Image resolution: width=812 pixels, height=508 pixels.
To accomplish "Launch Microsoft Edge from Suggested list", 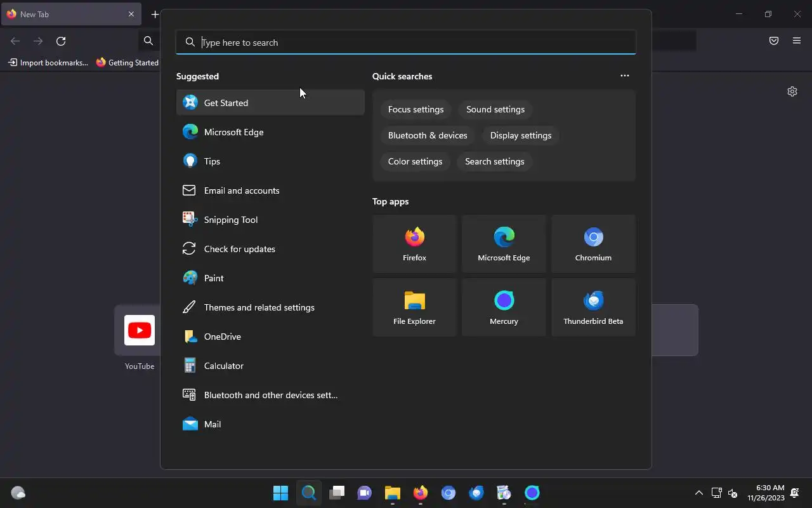I will click(x=270, y=132).
